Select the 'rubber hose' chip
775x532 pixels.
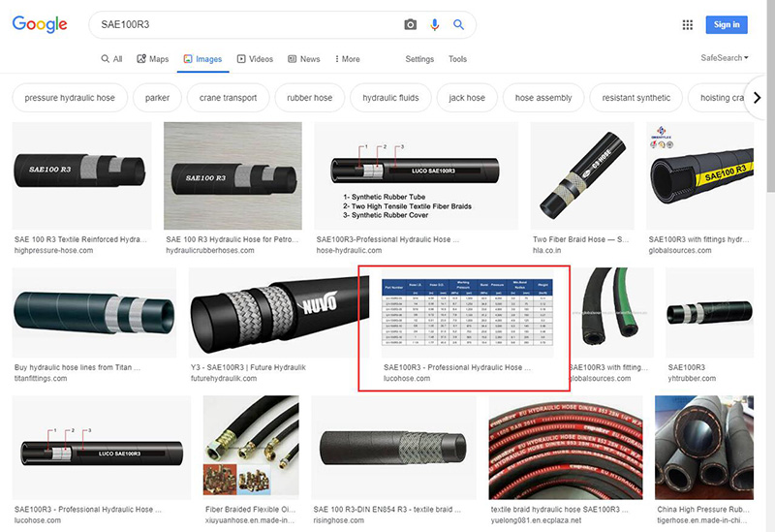click(309, 98)
